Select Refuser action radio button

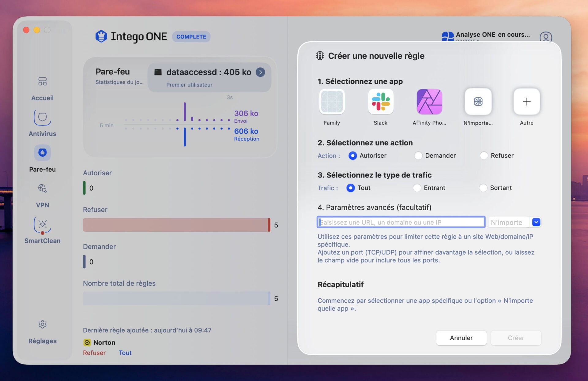pyautogui.click(x=484, y=156)
